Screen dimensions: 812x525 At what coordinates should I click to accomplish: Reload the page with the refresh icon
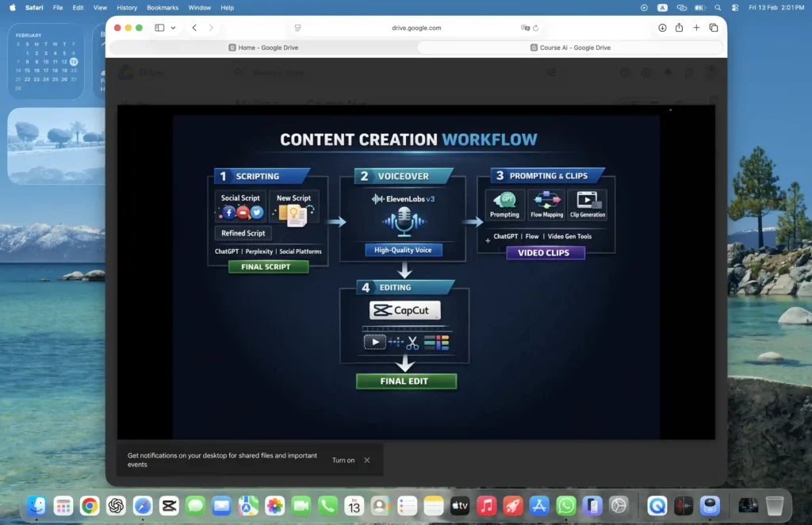535,28
